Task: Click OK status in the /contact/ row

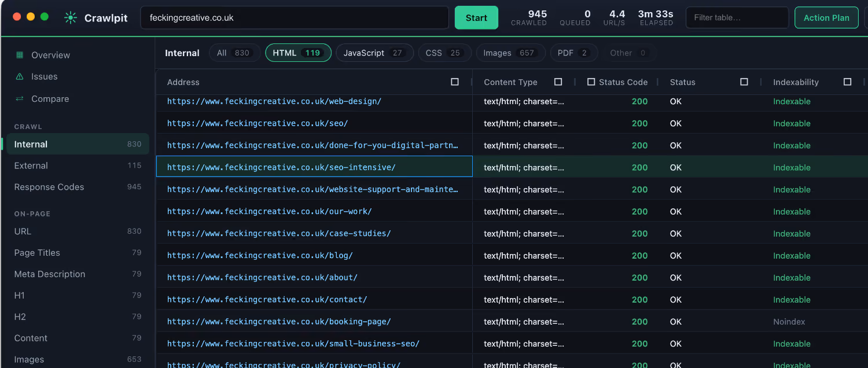Action: point(676,300)
